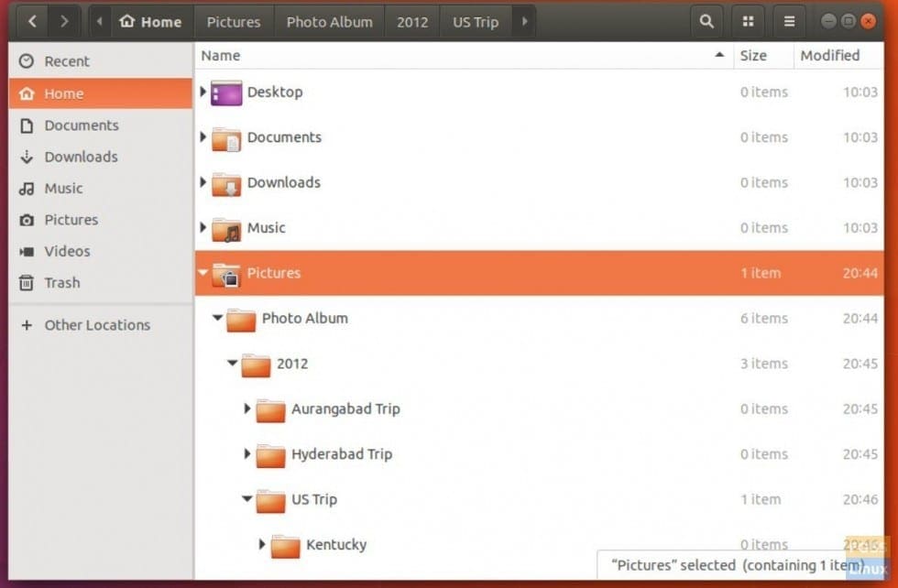The width and height of the screenshot is (898, 588).
Task: Select the Aurangabad Trip folder row
Action: click(x=345, y=408)
